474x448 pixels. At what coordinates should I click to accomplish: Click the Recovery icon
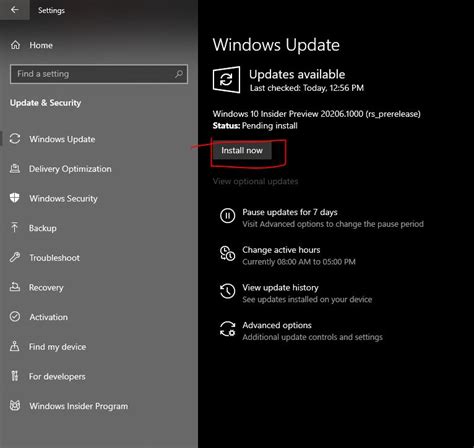coord(15,287)
